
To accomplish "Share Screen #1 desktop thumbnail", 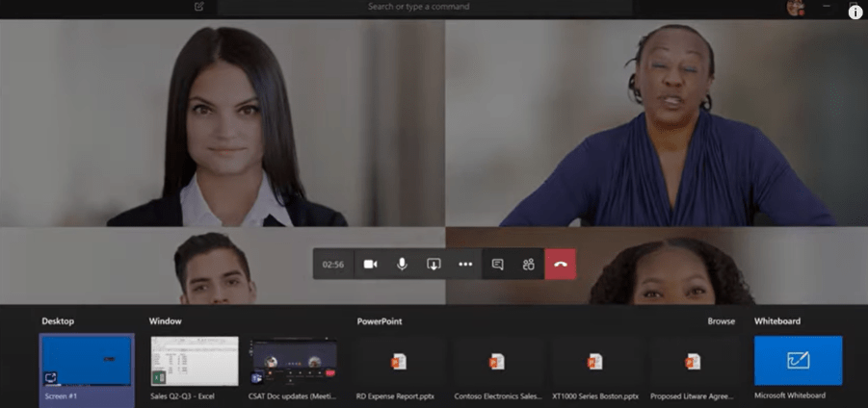I will point(87,361).
